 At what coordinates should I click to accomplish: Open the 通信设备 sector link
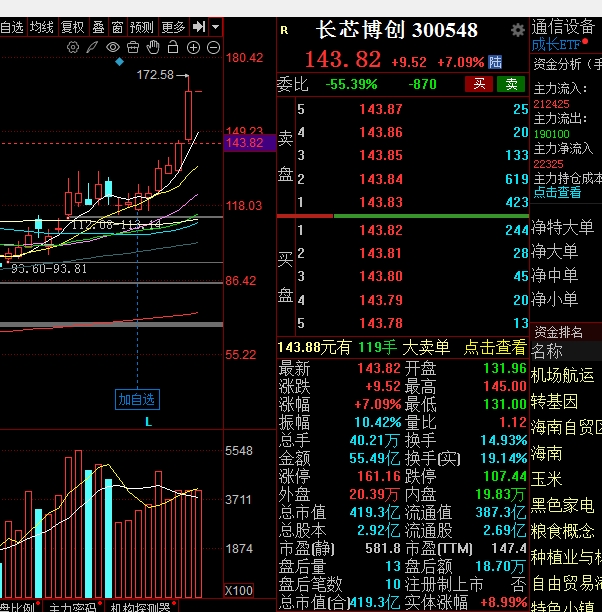click(x=563, y=27)
